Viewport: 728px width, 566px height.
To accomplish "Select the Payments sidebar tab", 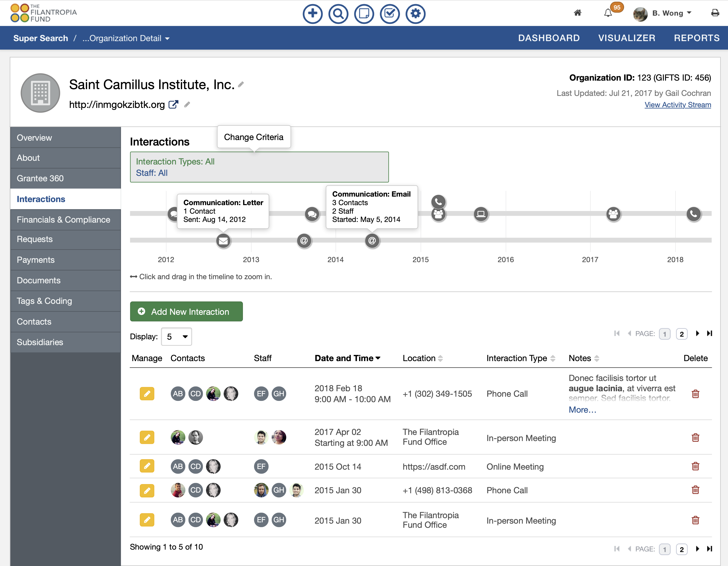I will point(36,260).
